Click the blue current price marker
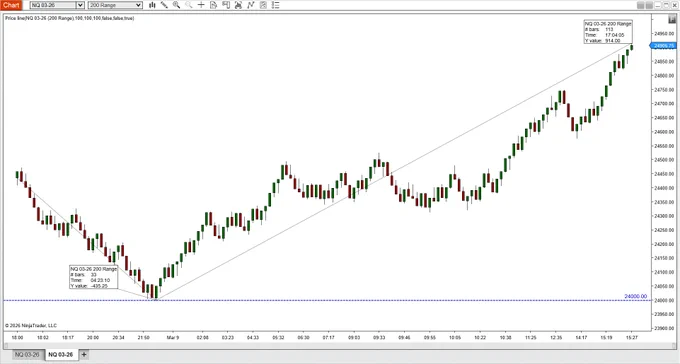Viewport: 680px width, 364px height. click(662, 46)
